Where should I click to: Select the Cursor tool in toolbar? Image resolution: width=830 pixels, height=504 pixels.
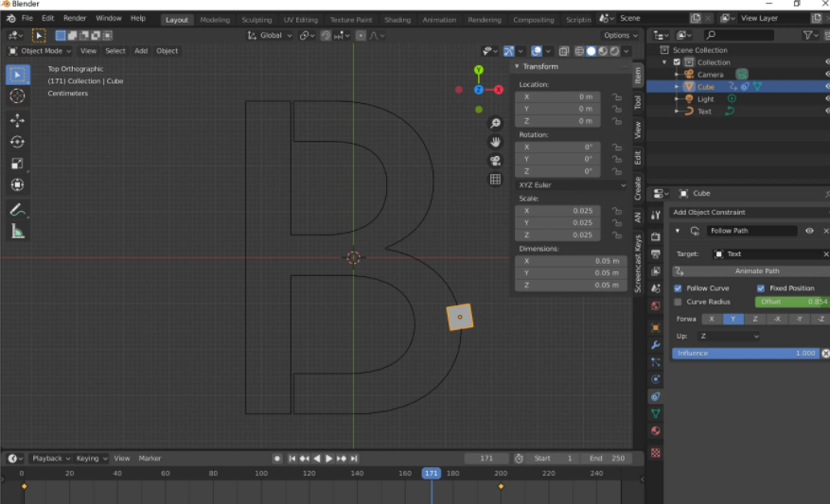17,96
